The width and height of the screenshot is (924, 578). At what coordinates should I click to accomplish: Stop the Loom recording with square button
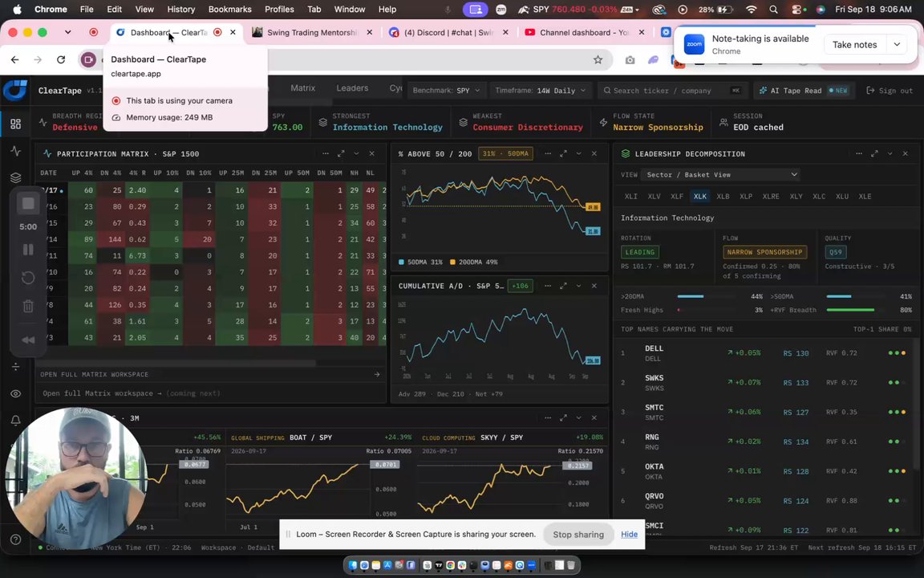28,203
